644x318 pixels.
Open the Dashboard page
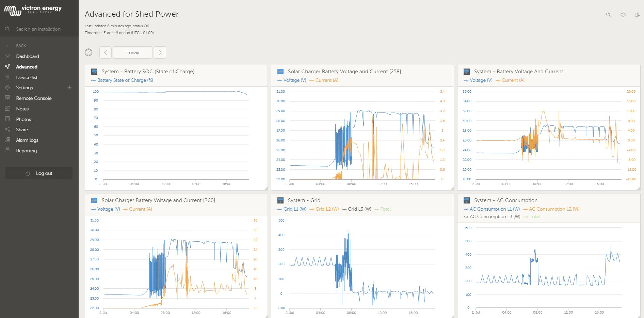coord(27,56)
